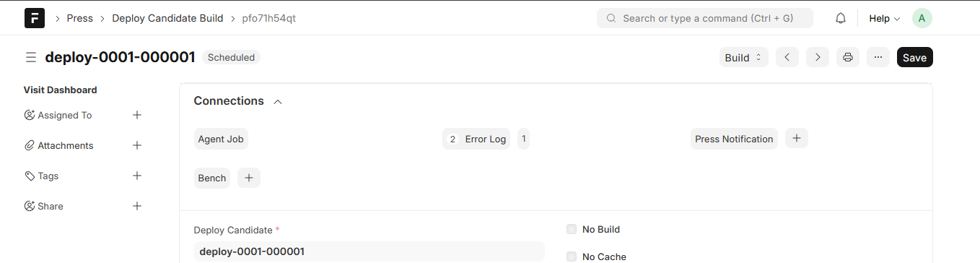Focus the search or command bar
Image resolution: width=980 pixels, height=263 pixels.
[705, 18]
